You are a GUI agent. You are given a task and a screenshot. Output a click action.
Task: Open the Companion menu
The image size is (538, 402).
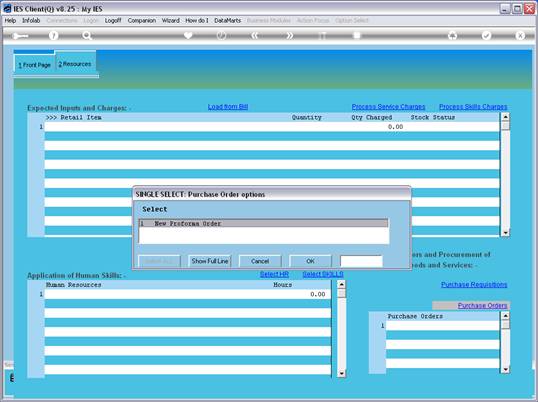[x=142, y=21]
